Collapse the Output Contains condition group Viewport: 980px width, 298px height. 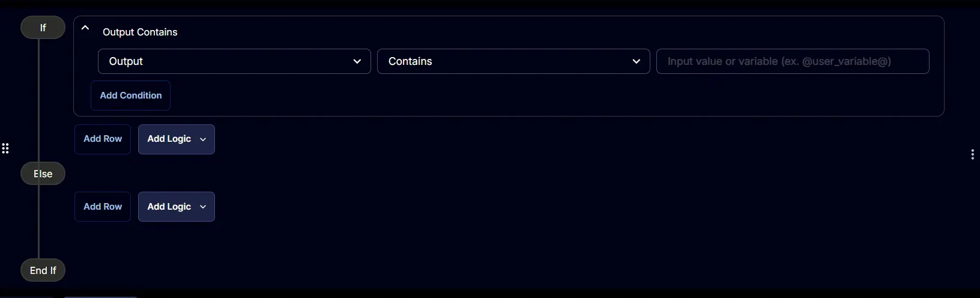coord(85,28)
